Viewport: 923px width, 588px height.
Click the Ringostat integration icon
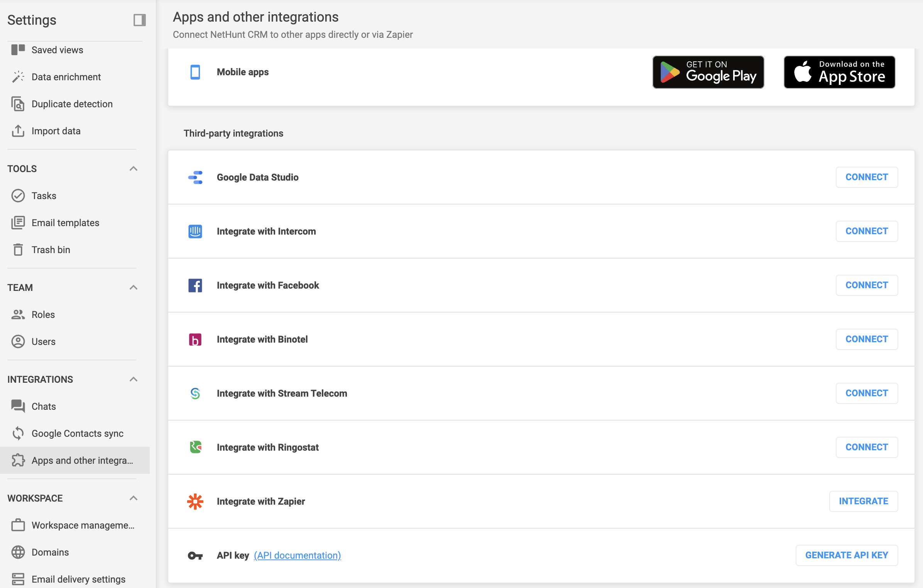pyautogui.click(x=195, y=446)
